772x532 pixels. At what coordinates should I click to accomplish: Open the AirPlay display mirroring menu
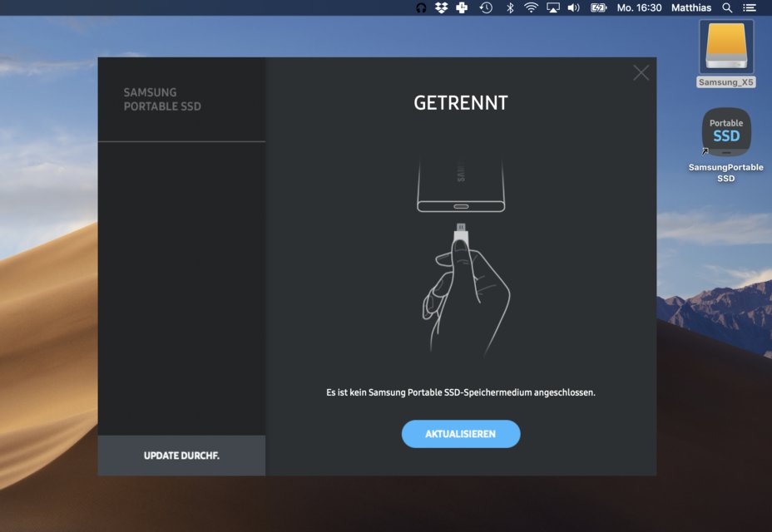point(553,7)
